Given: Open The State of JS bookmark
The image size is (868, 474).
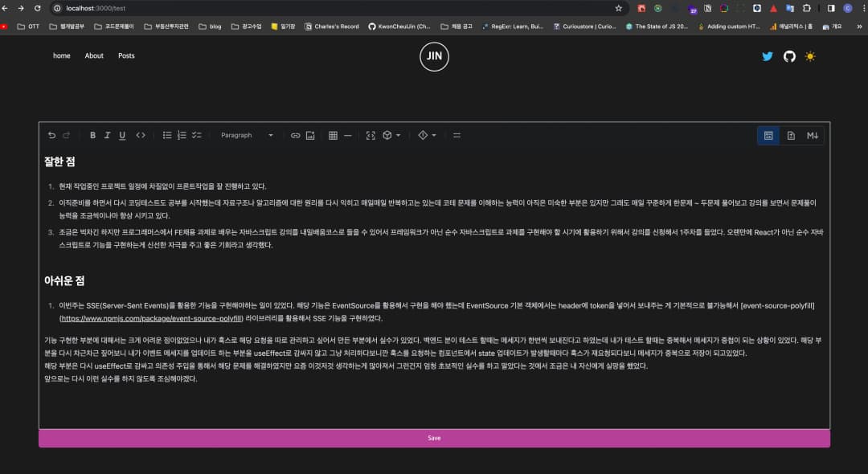Looking at the screenshot, I should (x=657, y=27).
